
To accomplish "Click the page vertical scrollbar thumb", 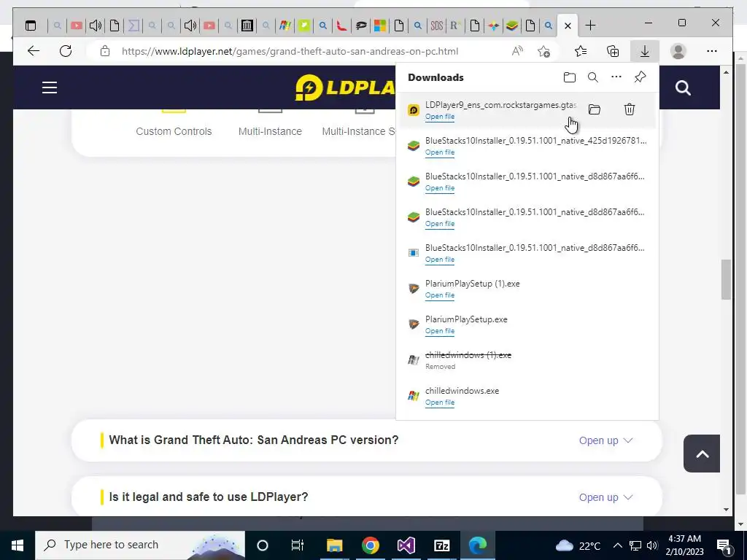I will 726,279.
